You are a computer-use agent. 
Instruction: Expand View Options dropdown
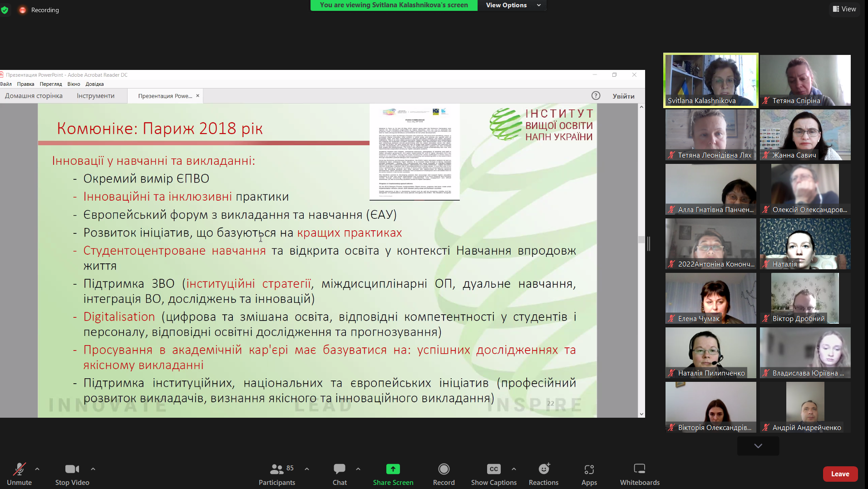pyautogui.click(x=513, y=5)
